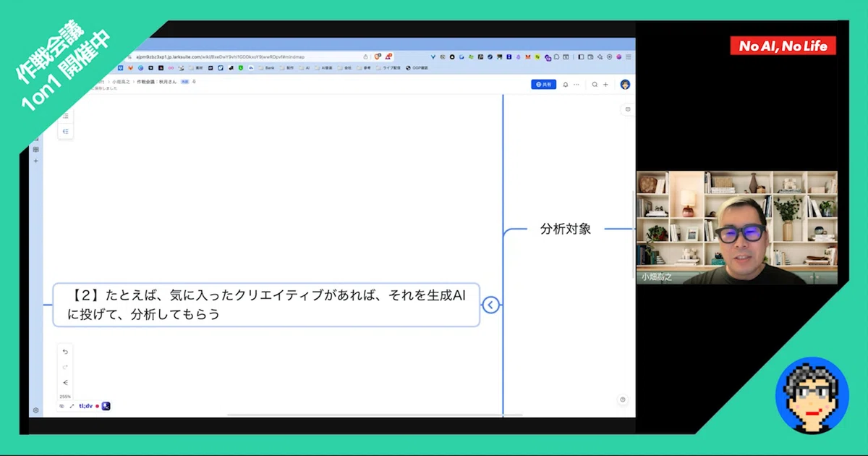Open the ライブ配信 bookmarks folder
This screenshot has height=456, width=868.
389,68
